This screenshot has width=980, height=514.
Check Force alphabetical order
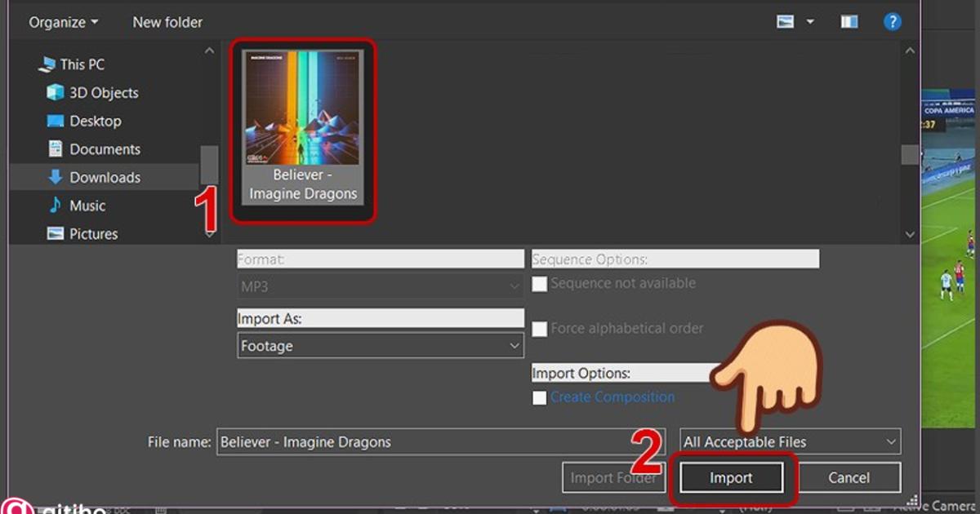coord(539,329)
